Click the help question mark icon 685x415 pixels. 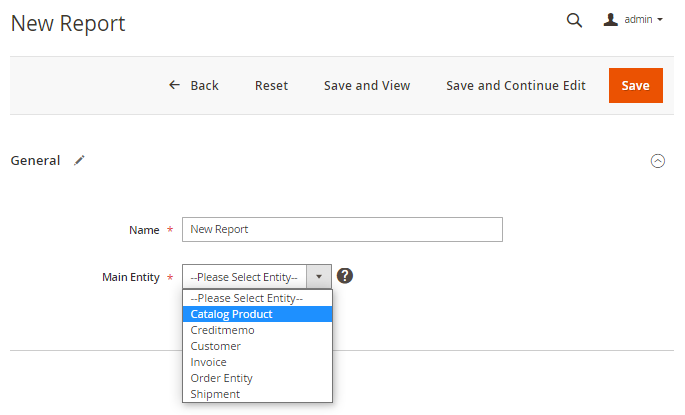[345, 276]
